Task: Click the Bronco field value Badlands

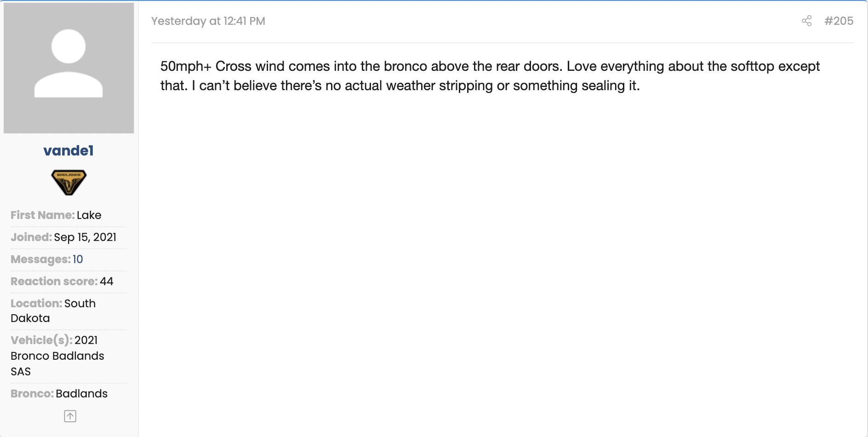Action: [x=81, y=394]
